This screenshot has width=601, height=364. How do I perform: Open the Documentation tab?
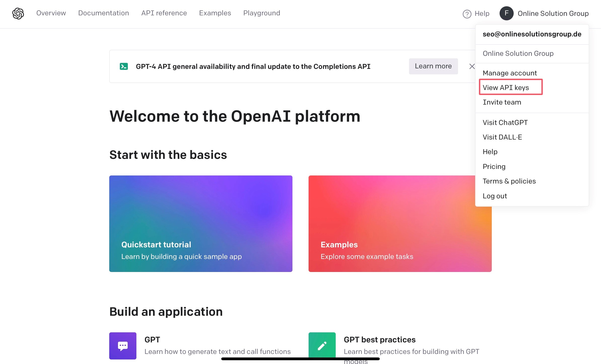[x=104, y=13]
